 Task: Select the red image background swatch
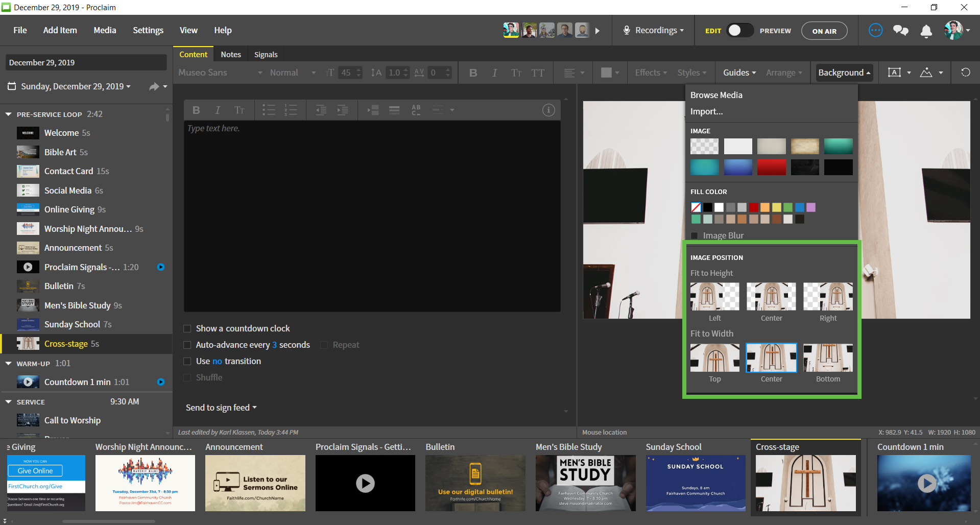(771, 167)
